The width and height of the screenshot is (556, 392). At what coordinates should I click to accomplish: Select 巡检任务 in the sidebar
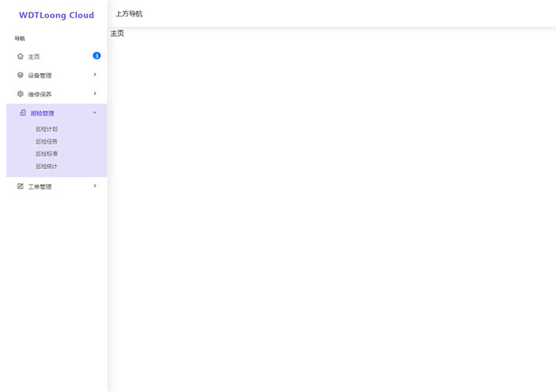pos(46,142)
